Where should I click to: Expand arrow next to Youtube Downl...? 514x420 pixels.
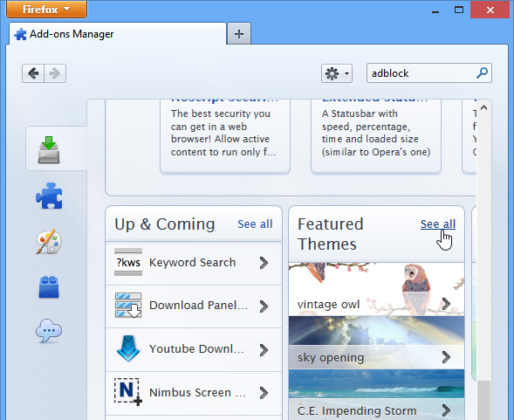[264, 350]
